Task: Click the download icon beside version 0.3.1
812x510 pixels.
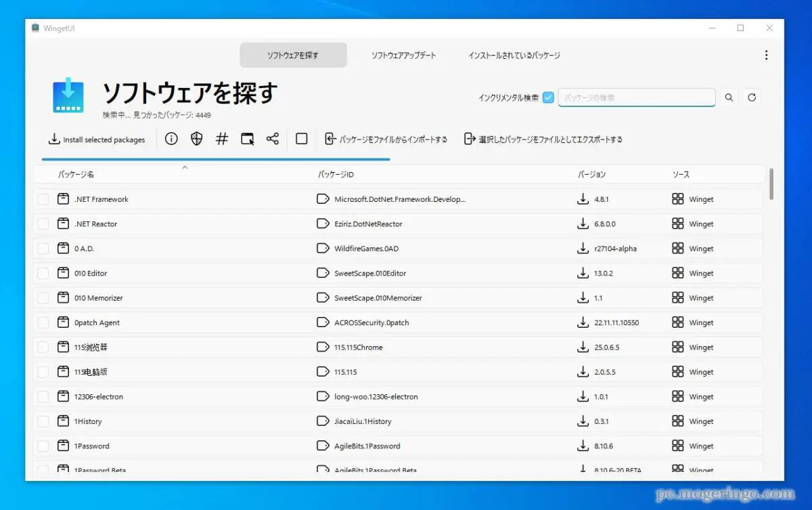Action: pos(583,421)
